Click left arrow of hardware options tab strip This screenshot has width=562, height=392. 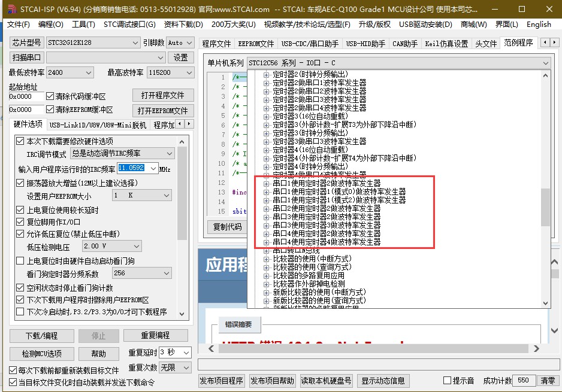tap(180, 124)
